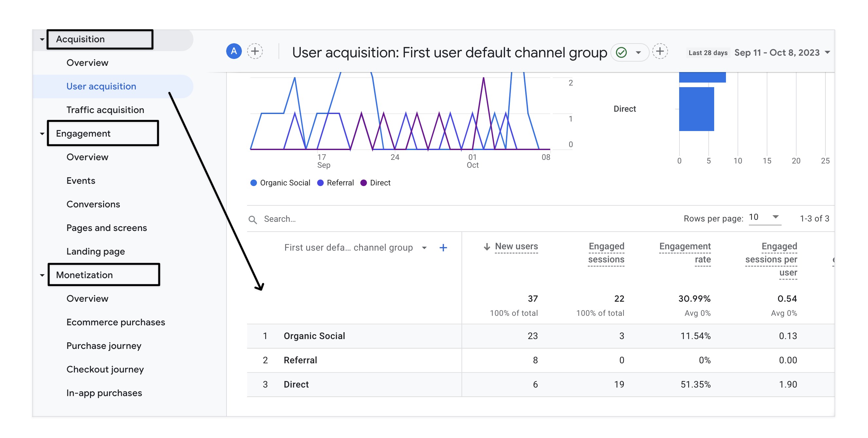Collapse the Monetization section arrow
The width and height of the screenshot is (868, 438).
click(42, 276)
